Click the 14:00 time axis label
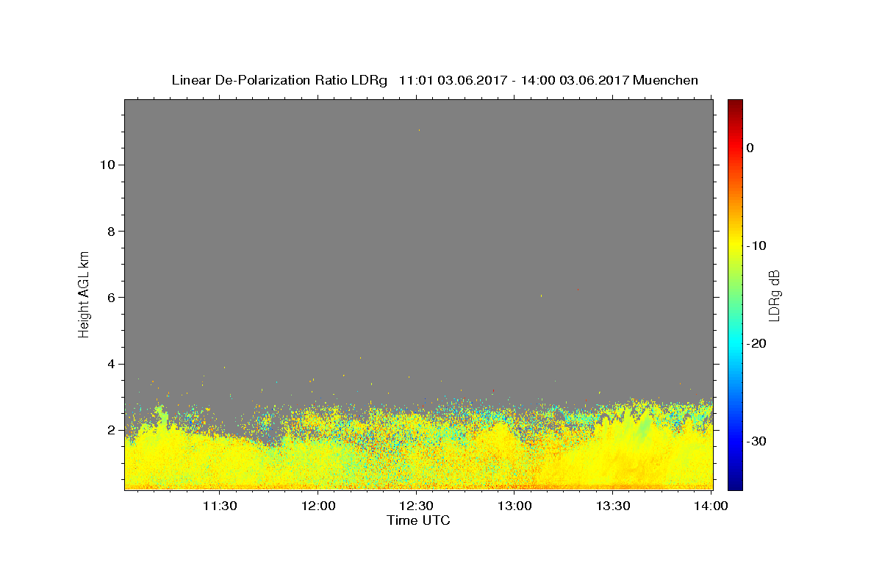 pyautogui.click(x=711, y=506)
